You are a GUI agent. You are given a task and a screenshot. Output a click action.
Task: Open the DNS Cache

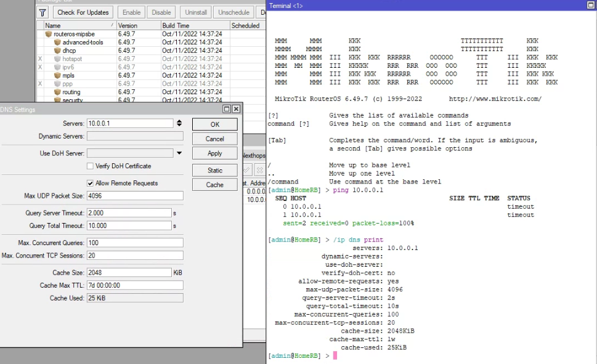tap(215, 185)
